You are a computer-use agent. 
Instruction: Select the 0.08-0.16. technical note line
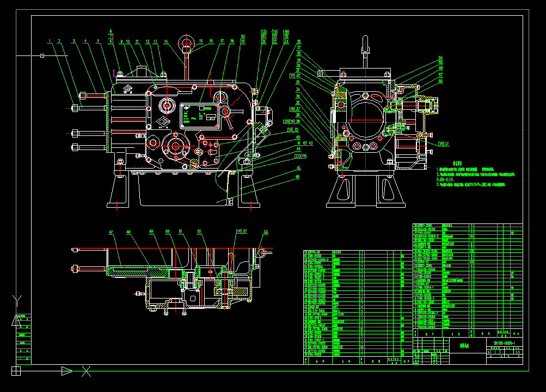[445, 179]
